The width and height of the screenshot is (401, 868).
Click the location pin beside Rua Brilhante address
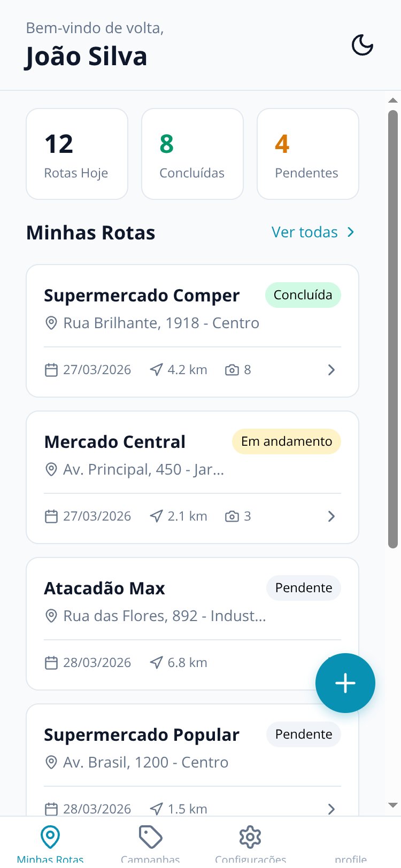click(51, 323)
